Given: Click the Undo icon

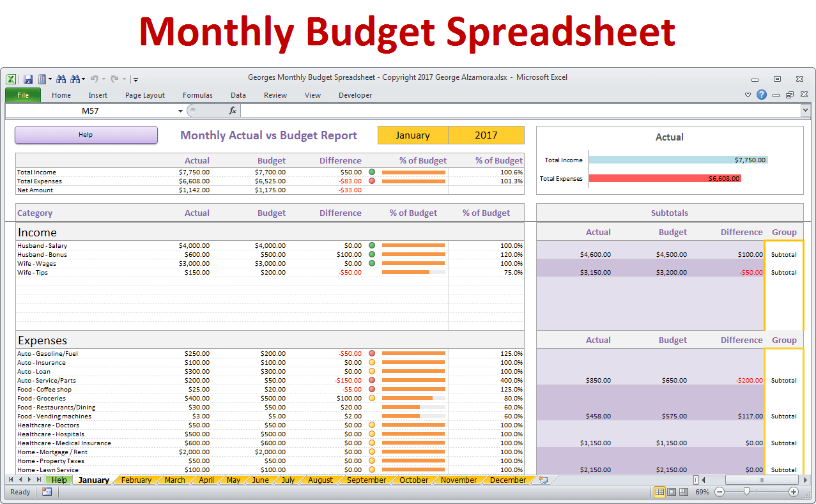Looking at the screenshot, I should (93, 79).
